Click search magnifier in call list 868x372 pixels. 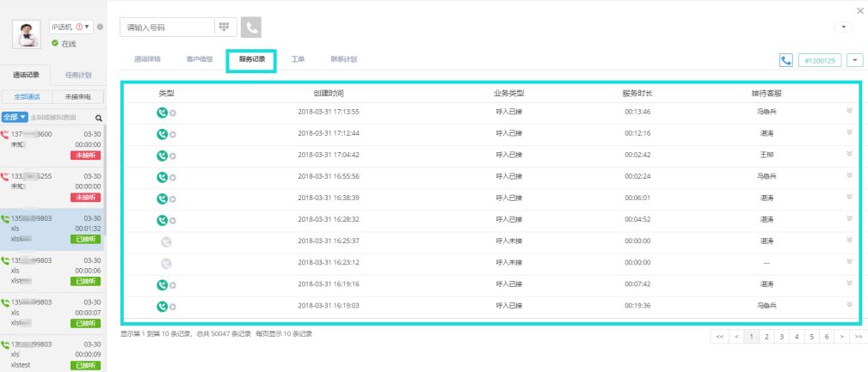tap(99, 118)
